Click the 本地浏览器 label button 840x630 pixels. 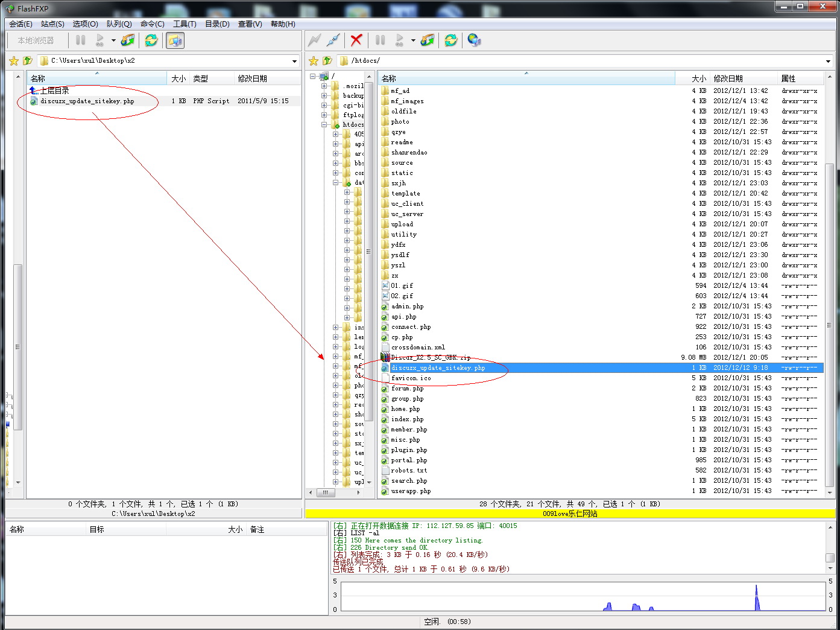(36, 40)
